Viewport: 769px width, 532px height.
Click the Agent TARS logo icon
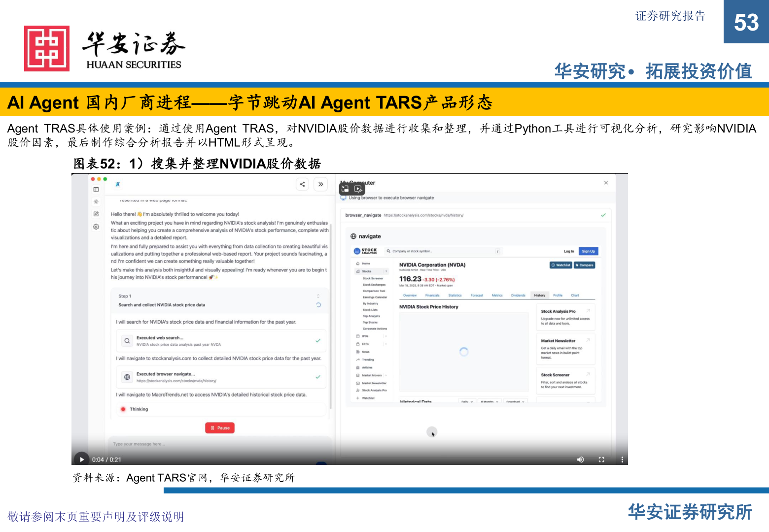(118, 184)
